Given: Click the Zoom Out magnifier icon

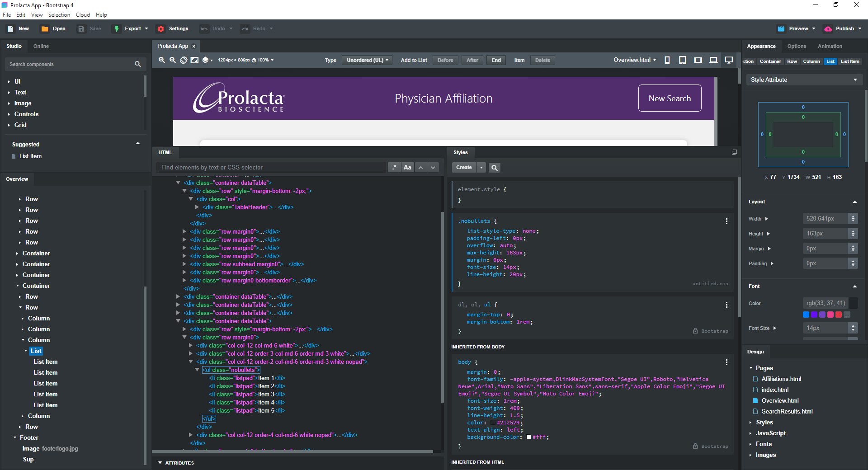Looking at the screenshot, I should pos(172,60).
